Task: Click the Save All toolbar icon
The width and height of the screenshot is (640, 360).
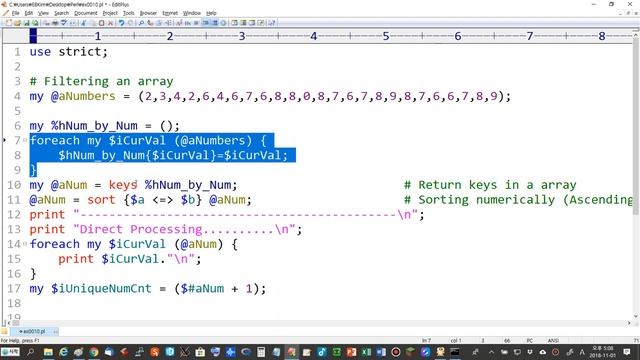Action: pyautogui.click(x=35, y=23)
